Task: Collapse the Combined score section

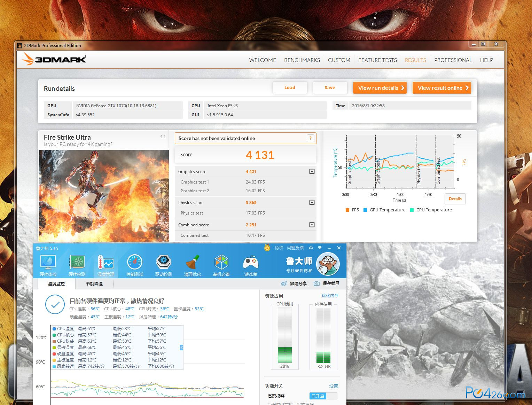Action: click(x=312, y=225)
